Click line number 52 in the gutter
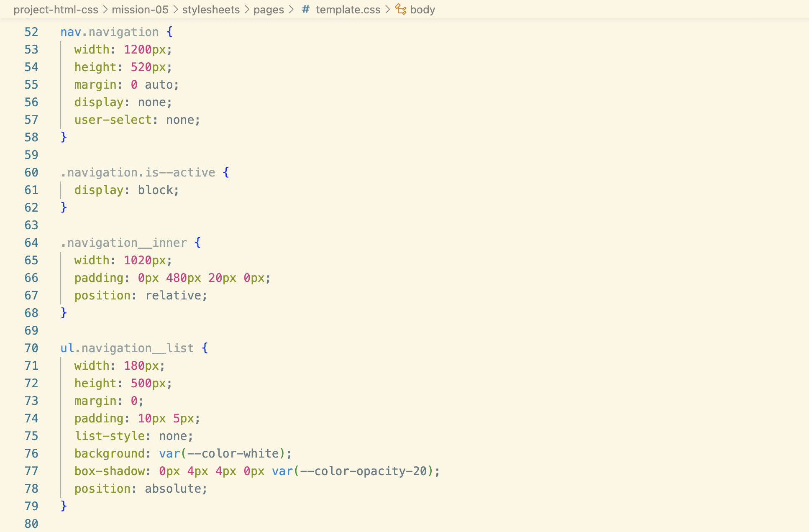 tap(31, 32)
